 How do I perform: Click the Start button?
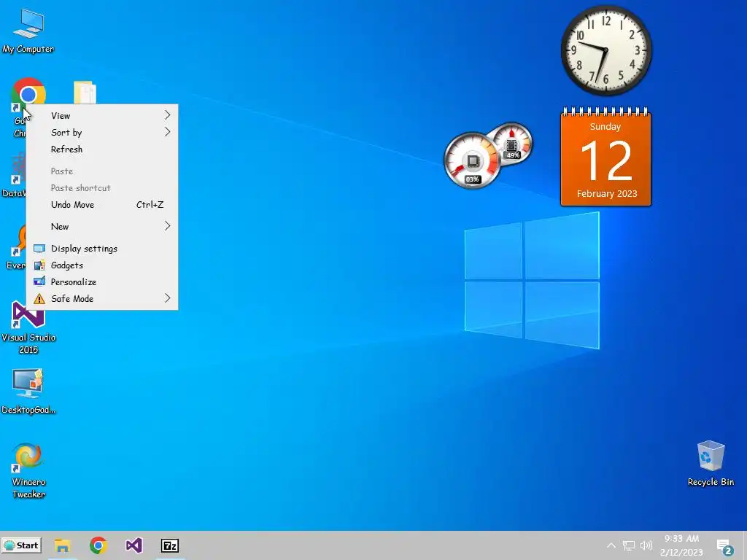(21, 545)
